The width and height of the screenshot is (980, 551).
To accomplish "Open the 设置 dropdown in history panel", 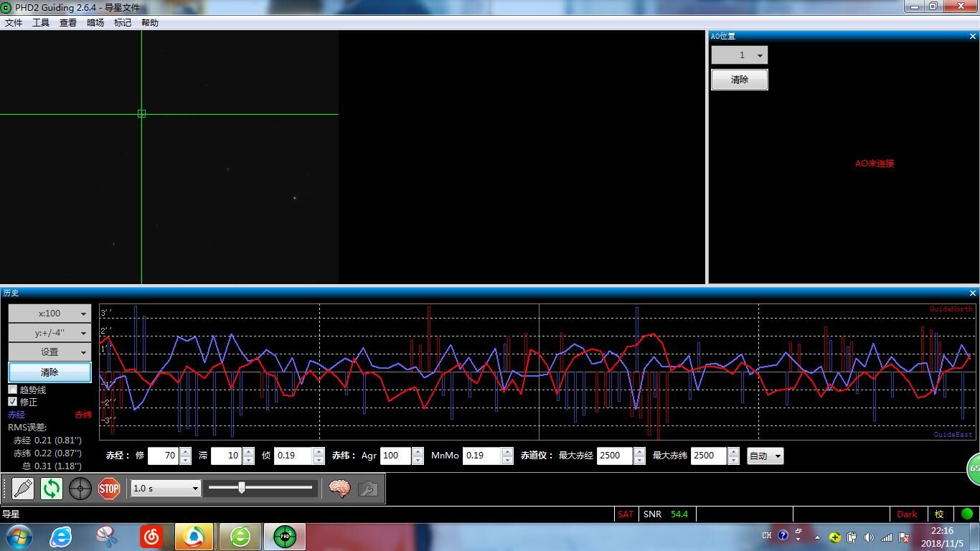I will pyautogui.click(x=50, y=352).
